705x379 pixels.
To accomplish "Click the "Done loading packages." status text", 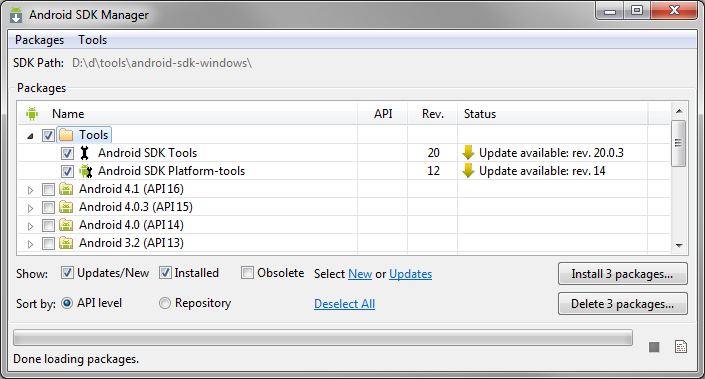I will 76,359.
